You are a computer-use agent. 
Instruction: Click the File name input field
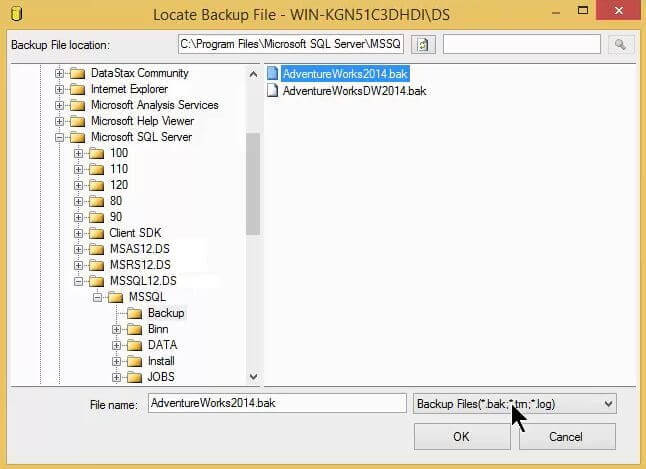[277, 403]
